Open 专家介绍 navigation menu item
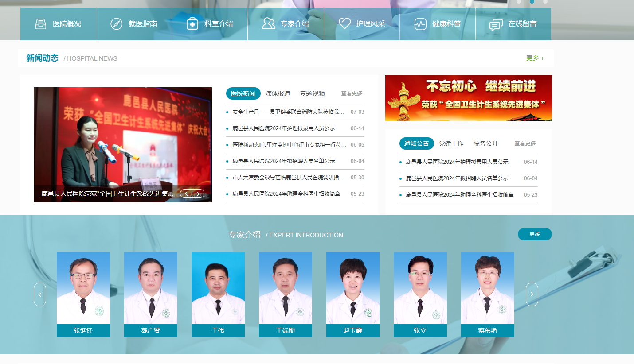 tap(286, 24)
